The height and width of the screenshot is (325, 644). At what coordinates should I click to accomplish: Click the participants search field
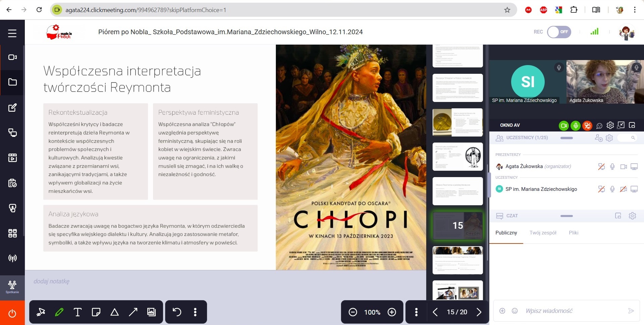click(x=627, y=138)
